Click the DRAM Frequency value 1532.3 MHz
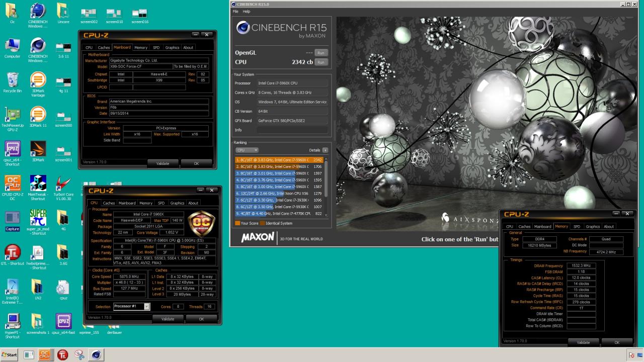This screenshot has height=362, width=644. (x=581, y=265)
